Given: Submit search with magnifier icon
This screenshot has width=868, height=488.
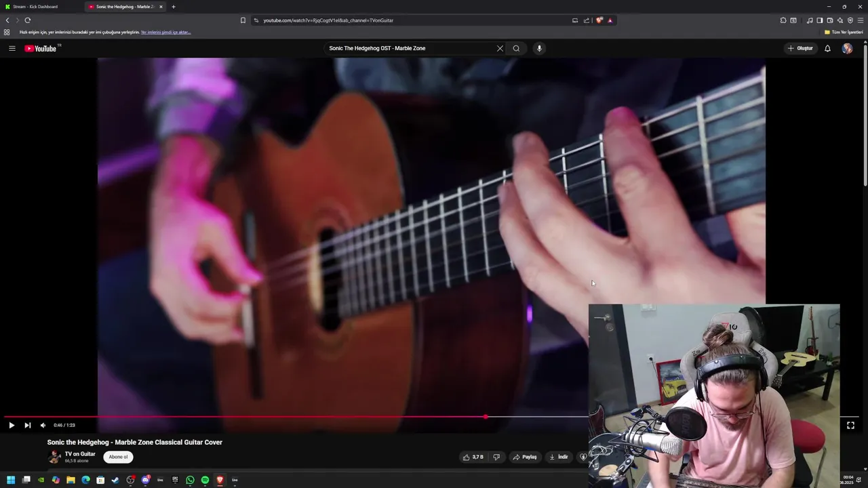Looking at the screenshot, I should click(x=516, y=48).
